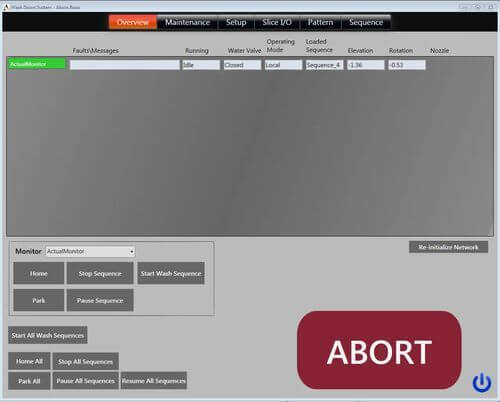
Task: Click Start All Wash Sequences button
Action: (x=48, y=335)
